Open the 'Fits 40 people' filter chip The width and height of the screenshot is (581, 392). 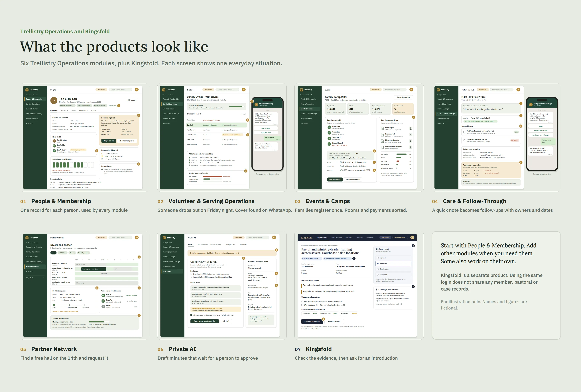(83, 253)
